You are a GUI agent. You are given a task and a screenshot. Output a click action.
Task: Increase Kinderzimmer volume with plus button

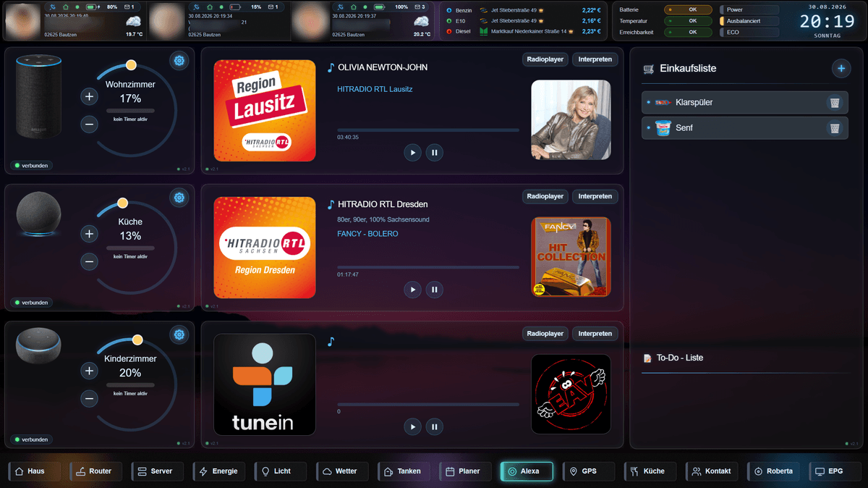tap(89, 371)
